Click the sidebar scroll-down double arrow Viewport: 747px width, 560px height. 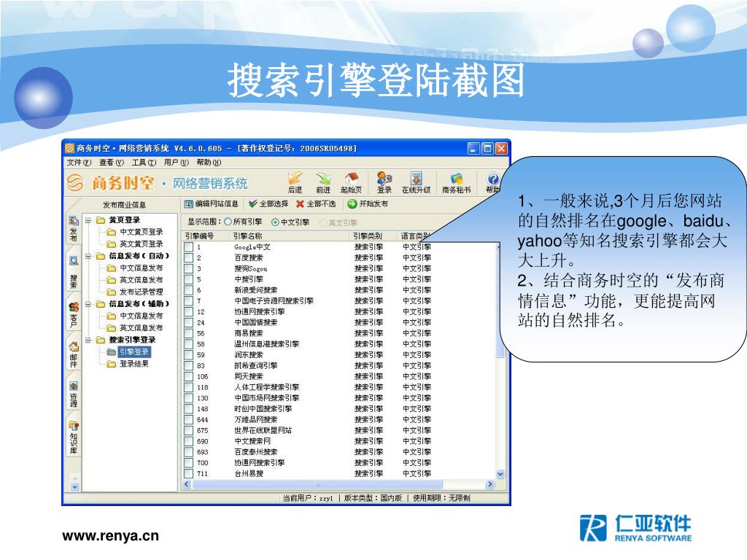[x=74, y=487]
